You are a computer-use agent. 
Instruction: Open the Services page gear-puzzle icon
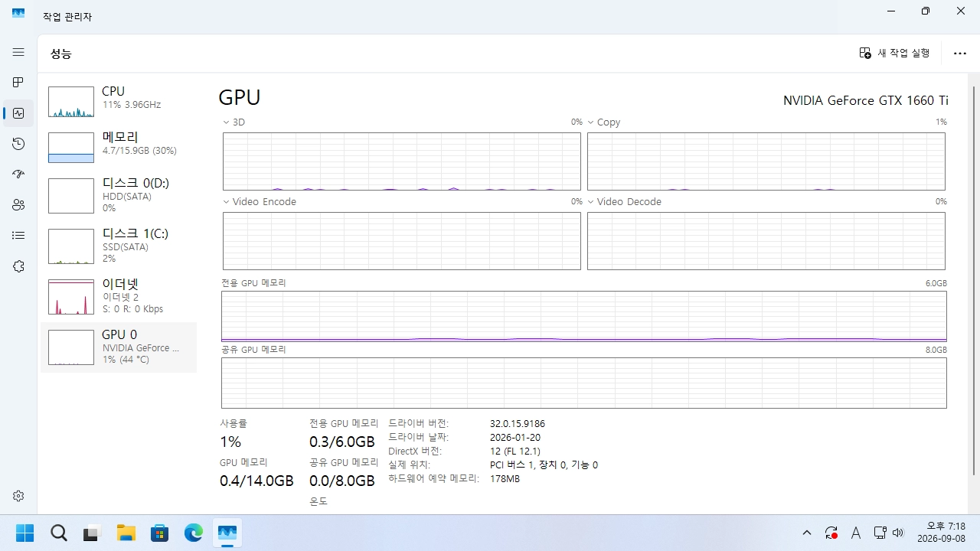18,266
